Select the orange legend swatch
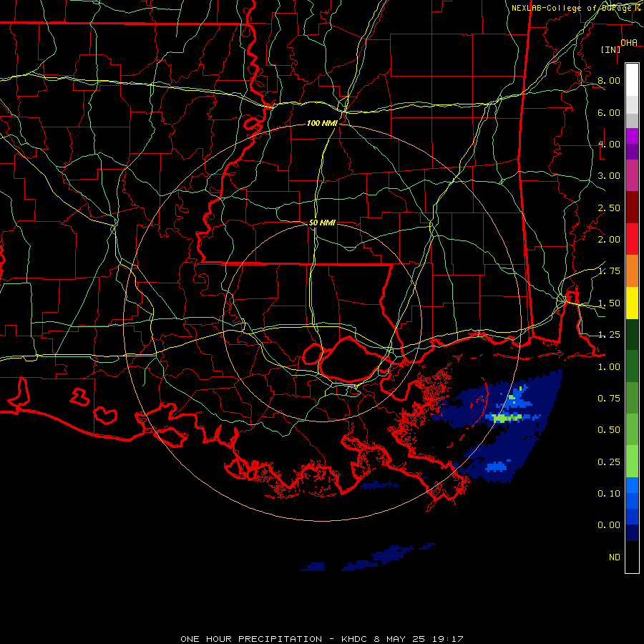This screenshot has height=644, width=644. 632,271
